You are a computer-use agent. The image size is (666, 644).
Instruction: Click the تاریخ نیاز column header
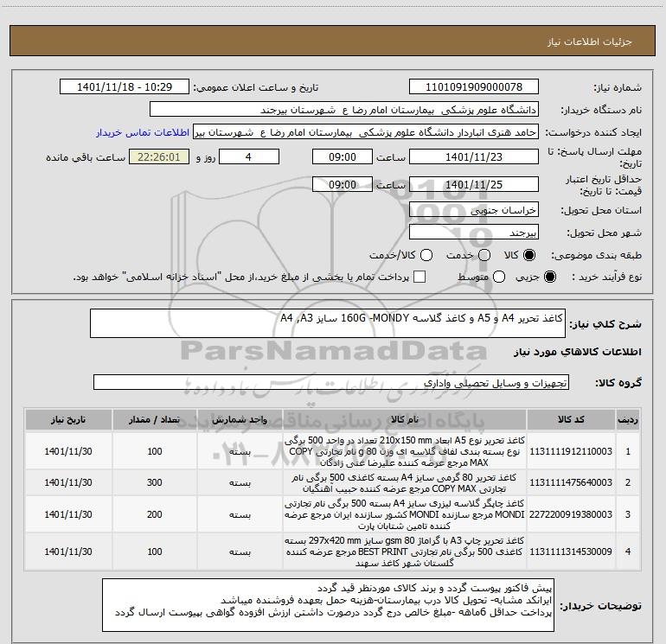pyautogui.click(x=68, y=420)
